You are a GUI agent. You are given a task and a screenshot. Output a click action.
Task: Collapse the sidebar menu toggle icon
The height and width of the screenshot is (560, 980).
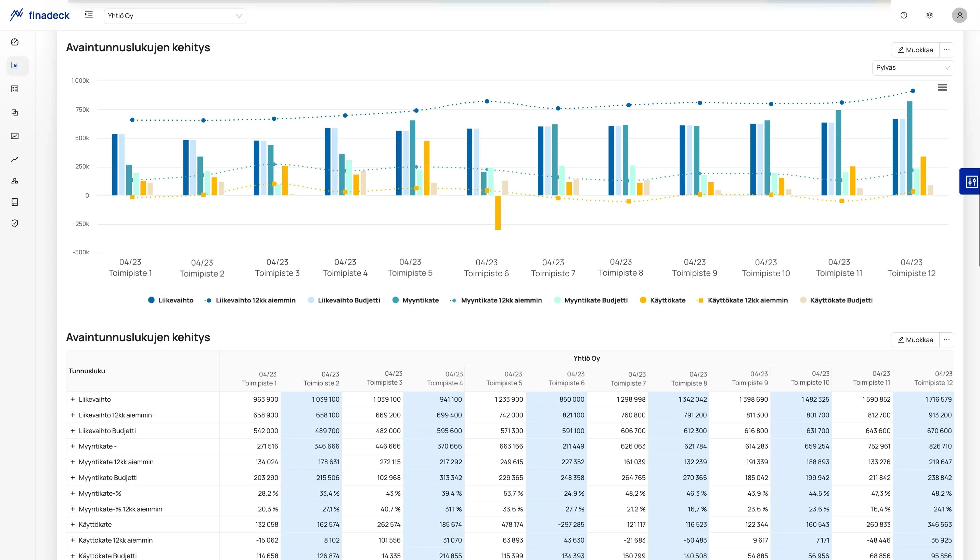pyautogui.click(x=89, y=15)
